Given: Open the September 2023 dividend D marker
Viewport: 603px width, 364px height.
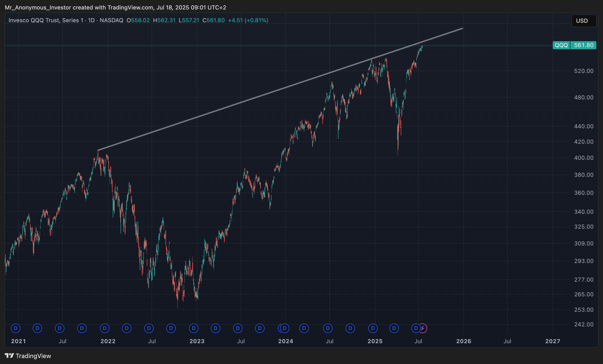Looking at the screenshot, I should 260,328.
